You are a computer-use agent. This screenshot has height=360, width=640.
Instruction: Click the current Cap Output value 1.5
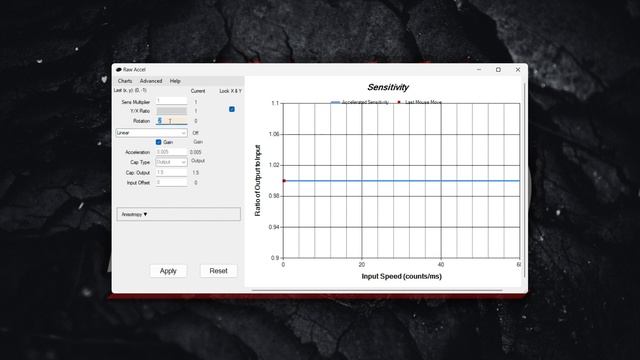[x=196, y=173]
